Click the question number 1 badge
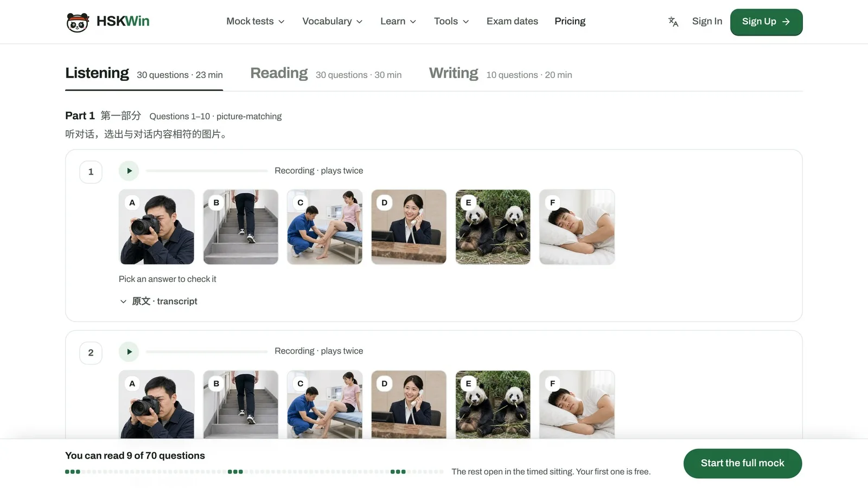The width and height of the screenshot is (868, 488). click(x=91, y=172)
